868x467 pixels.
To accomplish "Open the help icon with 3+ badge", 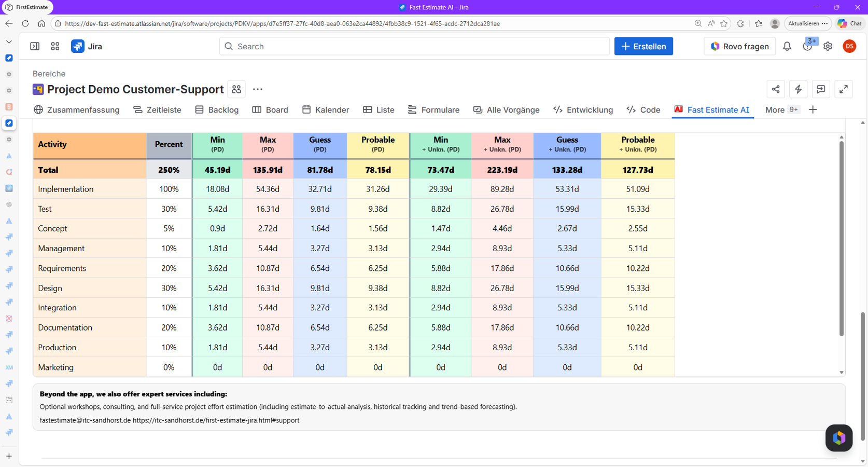I will click(x=807, y=46).
